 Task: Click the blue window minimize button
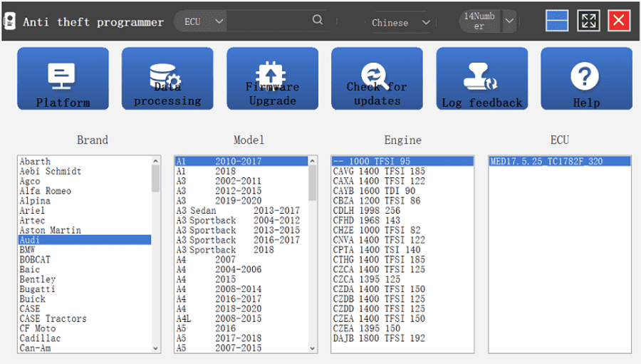tap(557, 21)
